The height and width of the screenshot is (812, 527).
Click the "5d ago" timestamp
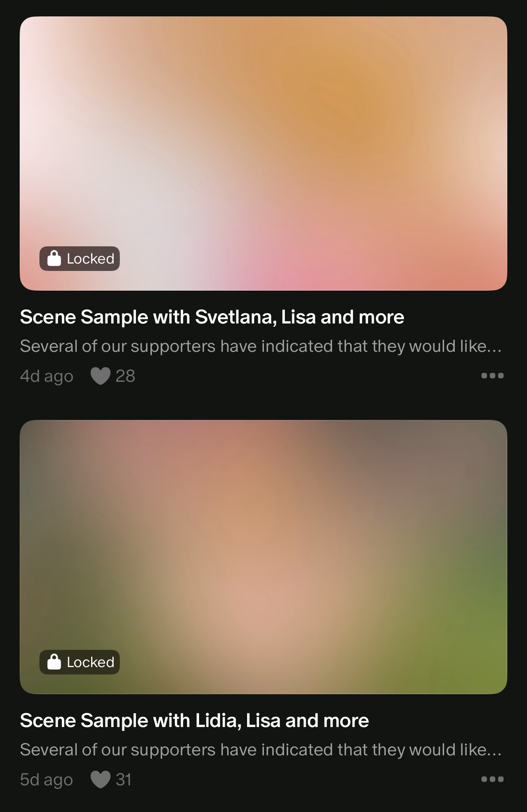(x=46, y=780)
